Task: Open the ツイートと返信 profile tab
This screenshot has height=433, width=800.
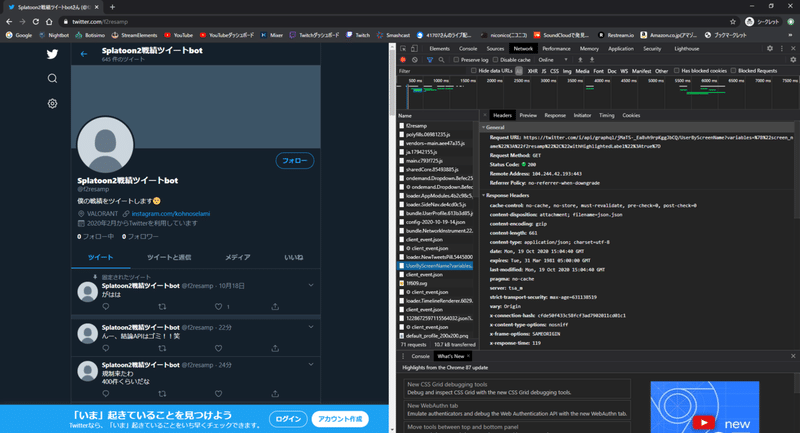Action: point(169,258)
